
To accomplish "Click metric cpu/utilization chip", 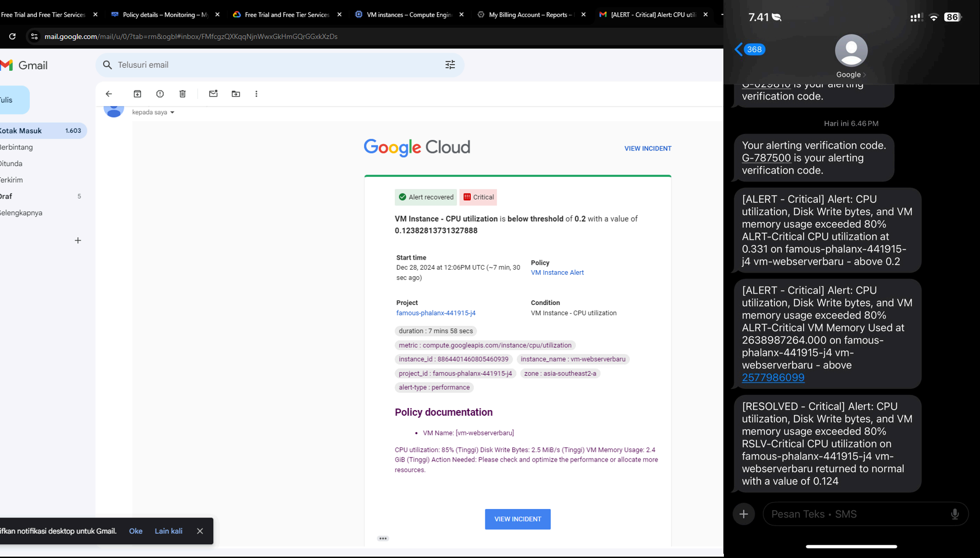I will (485, 345).
